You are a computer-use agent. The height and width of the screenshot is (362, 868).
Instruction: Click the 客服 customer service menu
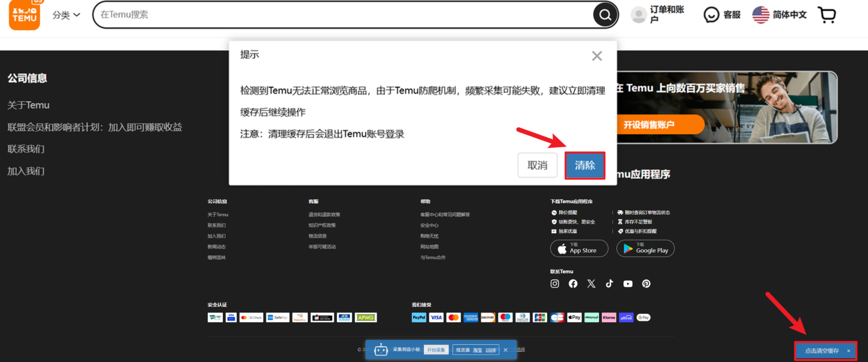pyautogui.click(x=722, y=15)
